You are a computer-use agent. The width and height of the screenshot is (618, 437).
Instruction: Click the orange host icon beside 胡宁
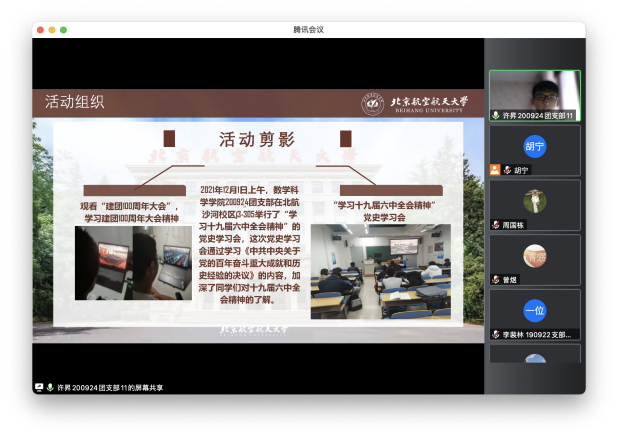(494, 170)
